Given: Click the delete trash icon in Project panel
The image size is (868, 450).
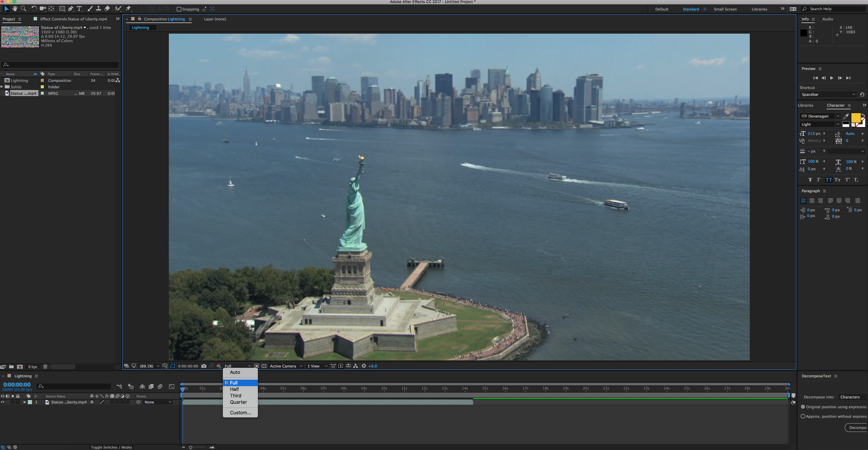Looking at the screenshot, I should pyautogui.click(x=45, y=367).
